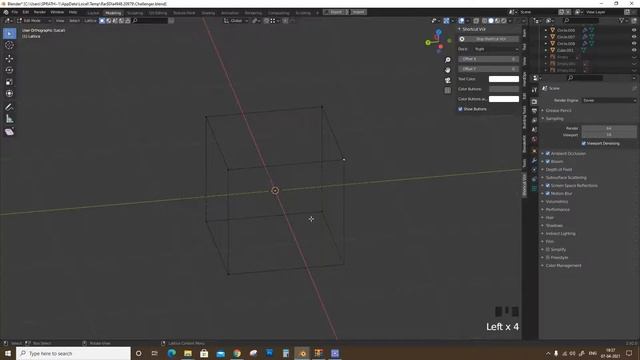Expand the Depth of Field panel

point(558,169)
